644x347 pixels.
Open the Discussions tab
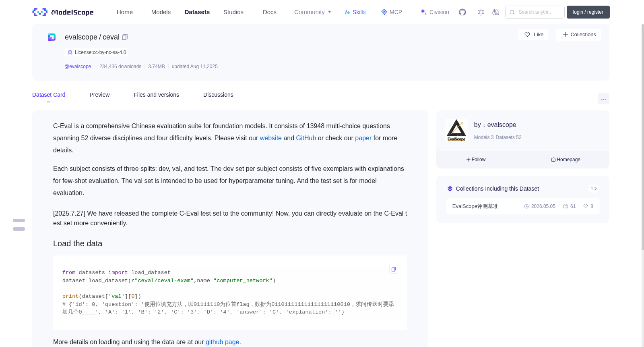(x=218, y=95)
